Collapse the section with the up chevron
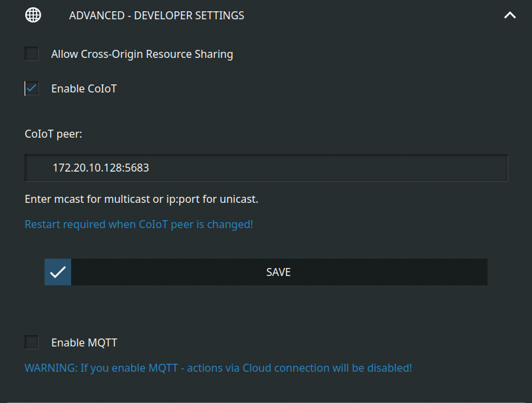Image resolution: width=532 pixels, height=403 pixels. (510, 15)
